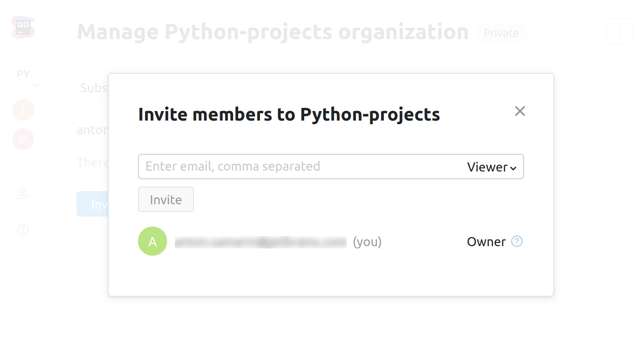Click the Owner help question icon
Screen dimensions: 643x364
(x=516, y=241)
